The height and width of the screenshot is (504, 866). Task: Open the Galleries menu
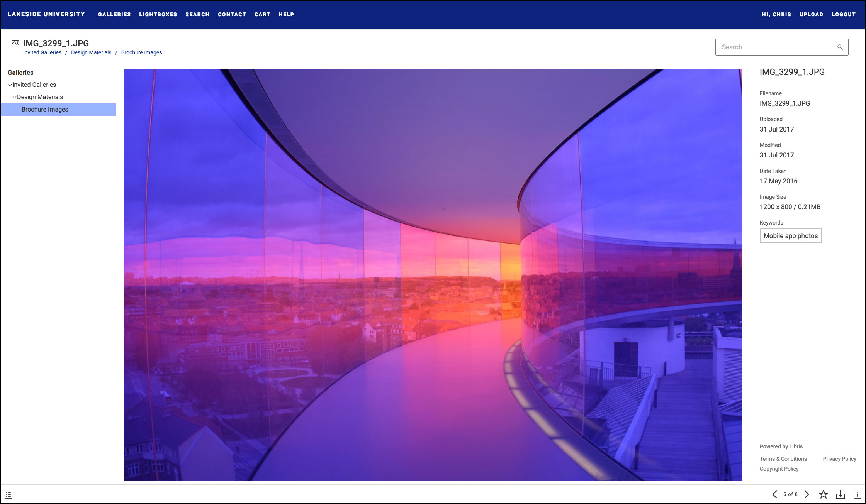[114, 14]
